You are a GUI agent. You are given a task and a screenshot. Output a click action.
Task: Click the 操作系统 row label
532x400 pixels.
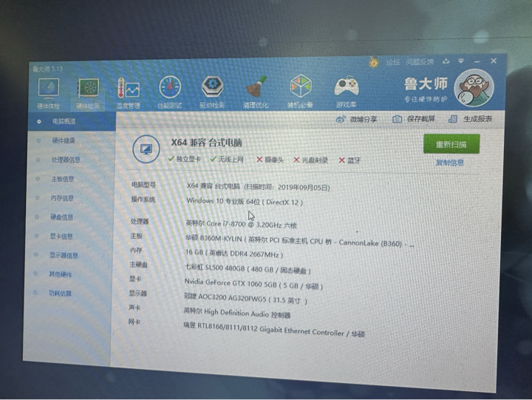click(143, 199)
